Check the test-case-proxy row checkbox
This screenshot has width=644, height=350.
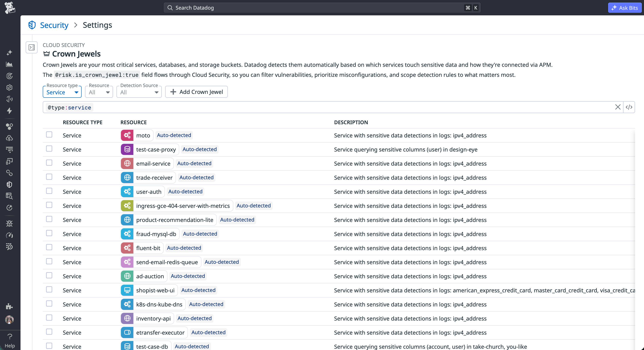coord(49,149)
